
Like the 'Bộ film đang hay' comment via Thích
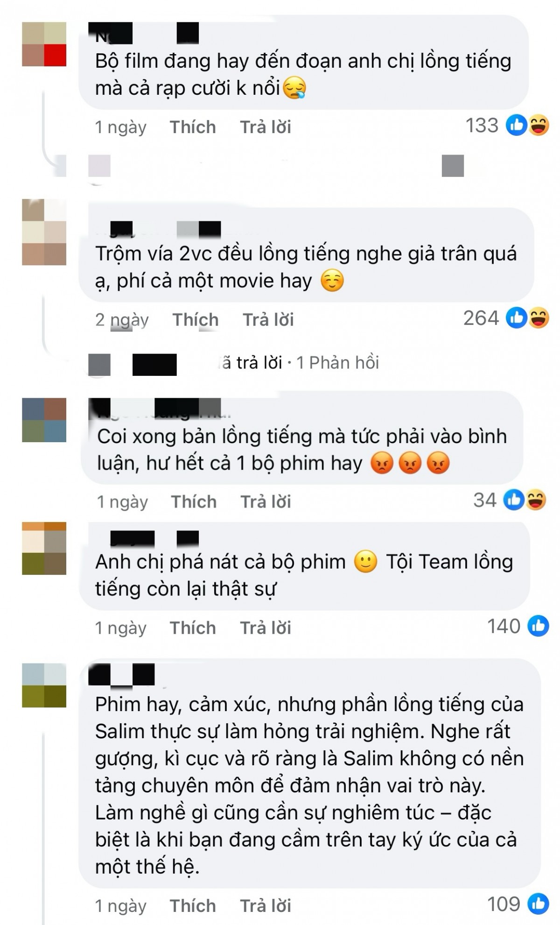click(193, 127)
